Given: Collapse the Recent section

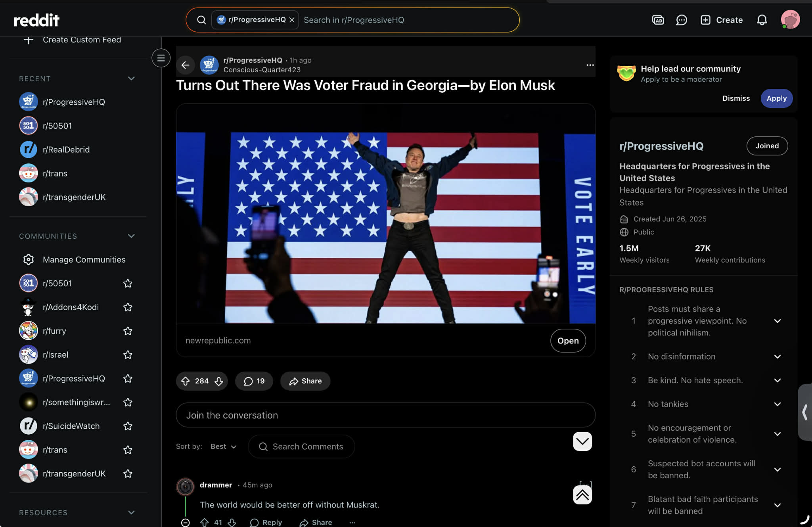Looking at the screenshot, I should pos(131,79).
